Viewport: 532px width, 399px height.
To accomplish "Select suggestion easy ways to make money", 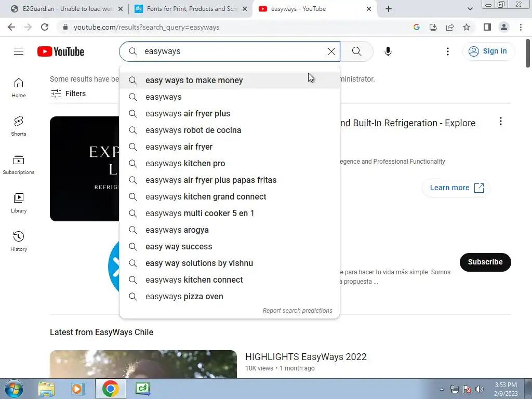I will [x=230, y=81].
